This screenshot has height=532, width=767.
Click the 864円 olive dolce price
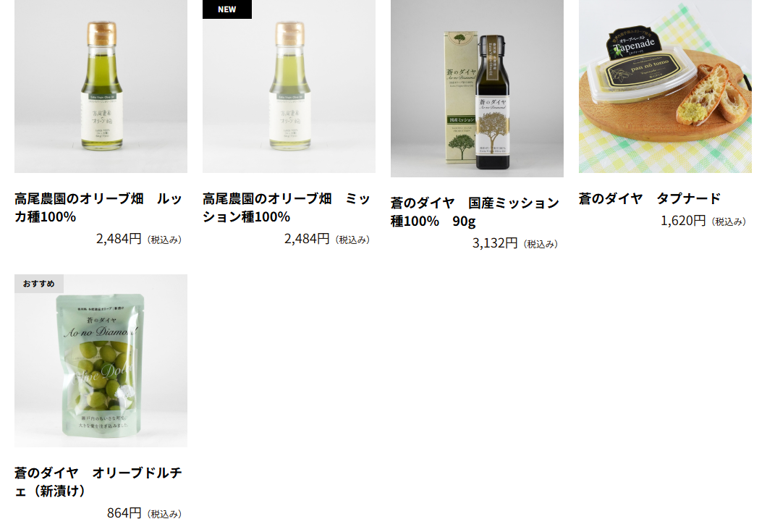124,513
